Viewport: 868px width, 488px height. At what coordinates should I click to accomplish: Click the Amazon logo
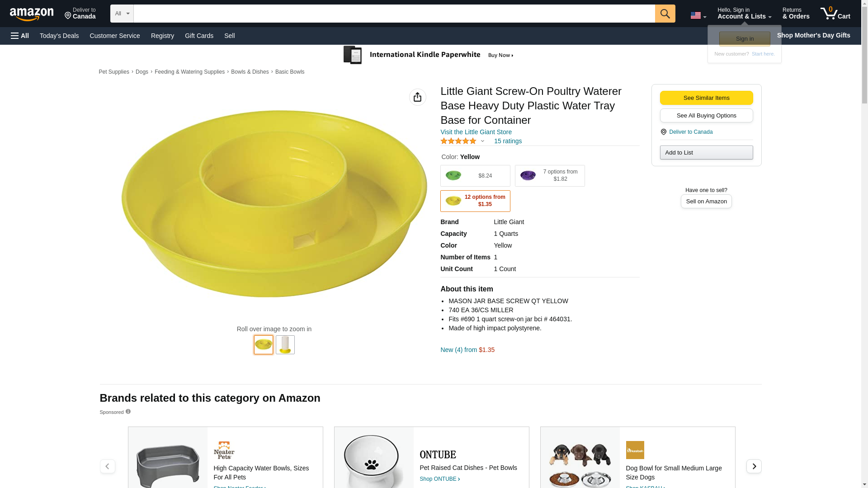pos(32,14)
